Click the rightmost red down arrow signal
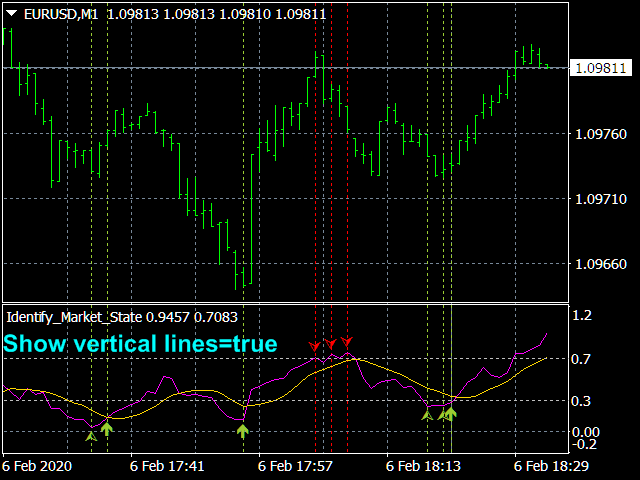640x480 pixels. coord(347,342)
